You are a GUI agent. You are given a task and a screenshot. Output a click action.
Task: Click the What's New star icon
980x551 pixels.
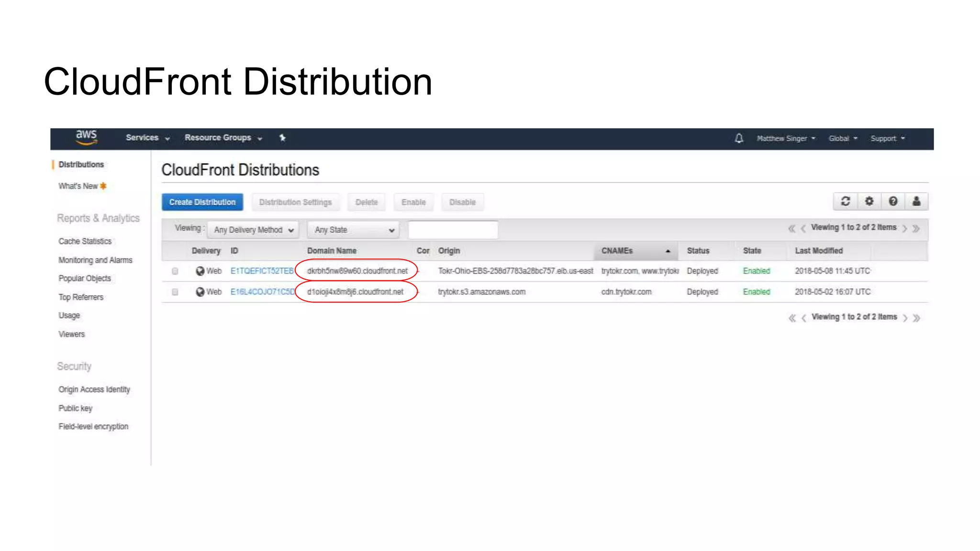[x=103, y=186]
